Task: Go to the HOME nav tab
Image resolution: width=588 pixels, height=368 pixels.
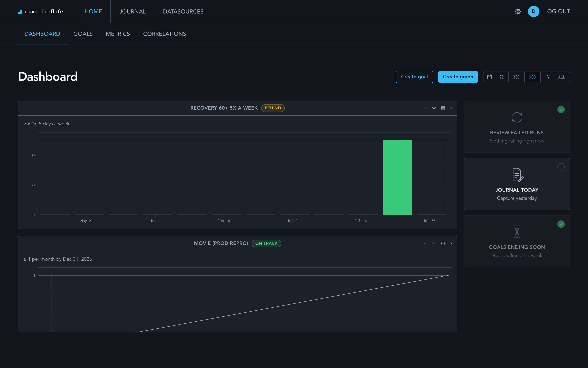Action: 93,11
